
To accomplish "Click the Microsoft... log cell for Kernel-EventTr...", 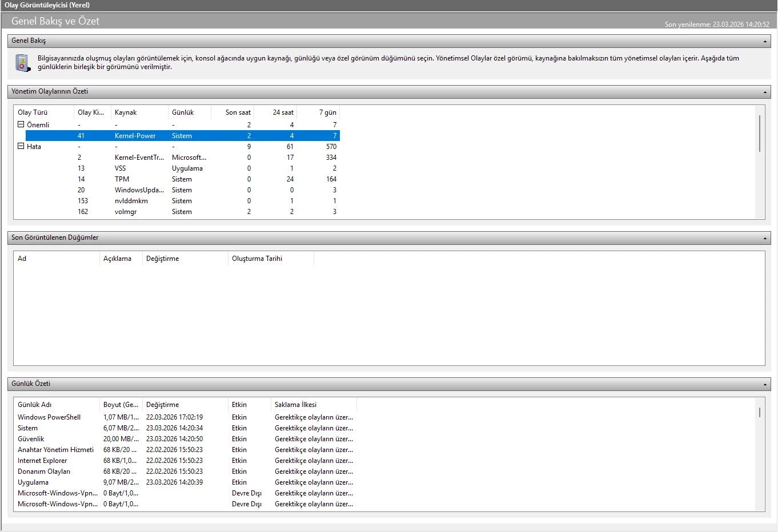I will pyautogui.click(x=189, y=158).
